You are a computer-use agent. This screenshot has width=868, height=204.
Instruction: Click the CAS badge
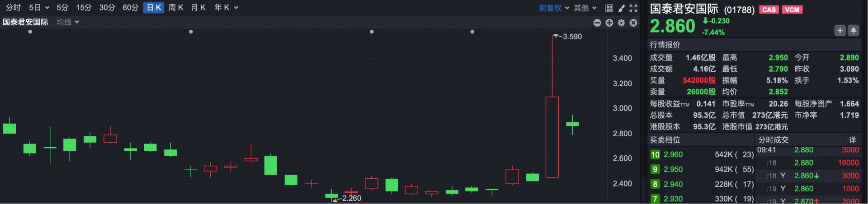[769, 9]
